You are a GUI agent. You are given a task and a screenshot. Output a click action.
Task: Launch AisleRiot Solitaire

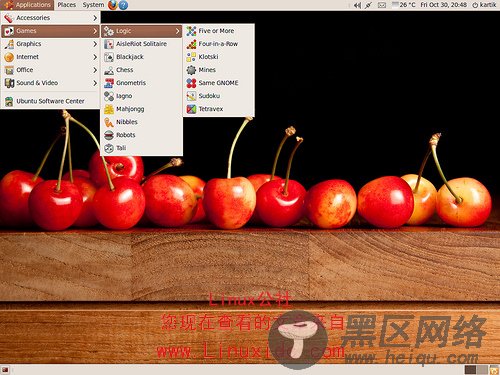pos(141,44)
